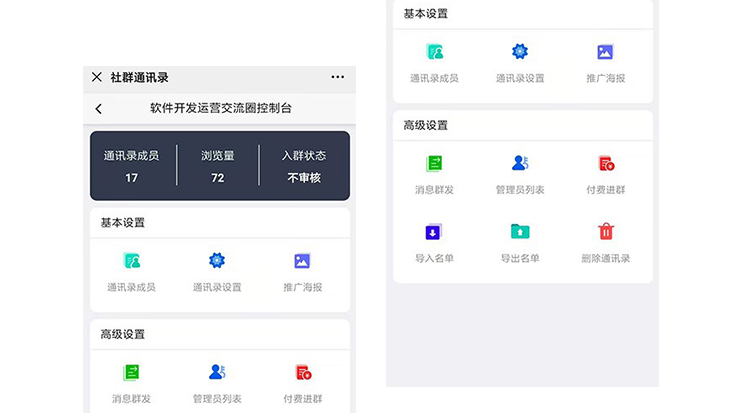Open the three-dot more options menu

[x=337, y=77]
